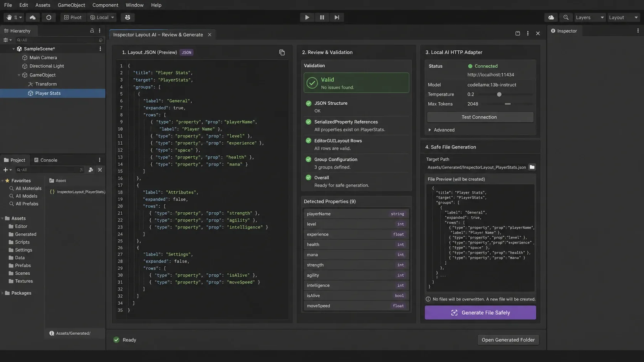
Task: Click Open Generated Folder button
Action: pos(508,340)
